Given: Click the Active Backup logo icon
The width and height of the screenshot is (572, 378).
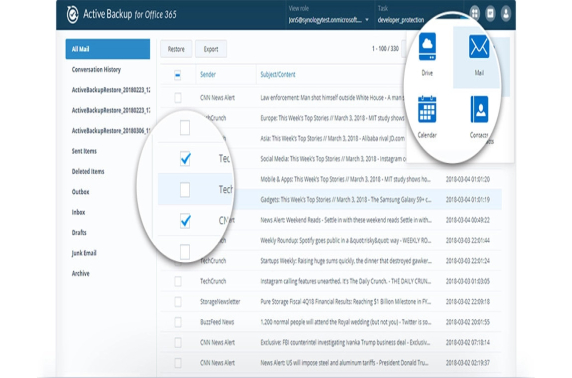Looking at the screenshot, I should pos(73,15).
